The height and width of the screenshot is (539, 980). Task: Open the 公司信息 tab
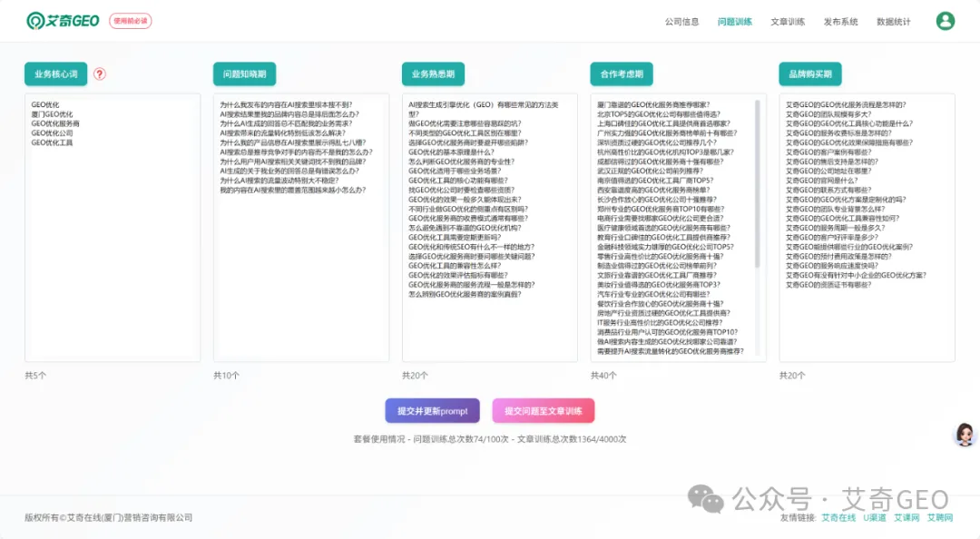pos(681,22)
